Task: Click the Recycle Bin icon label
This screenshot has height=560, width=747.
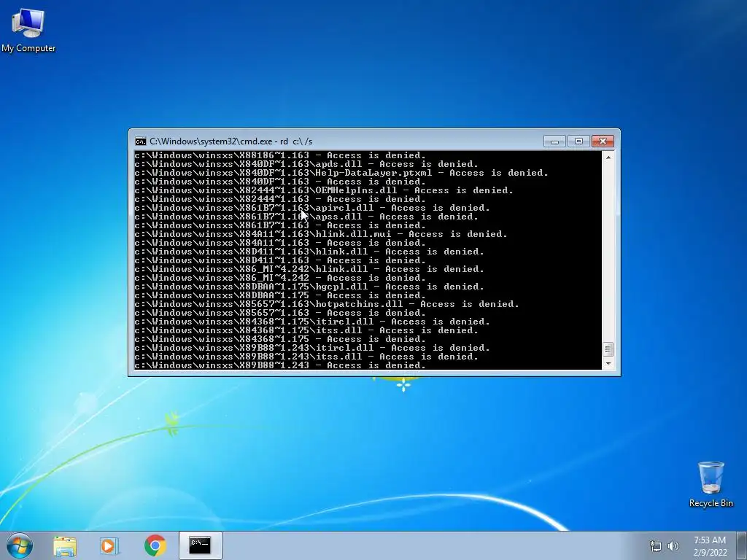Action: (711, 503)
